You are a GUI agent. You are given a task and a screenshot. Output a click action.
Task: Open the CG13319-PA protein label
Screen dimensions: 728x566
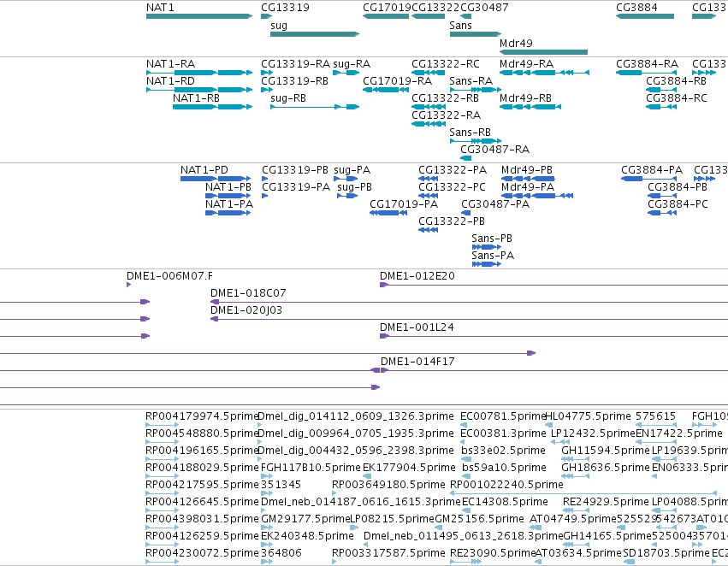pyautogui.click(x=296, y=187)
